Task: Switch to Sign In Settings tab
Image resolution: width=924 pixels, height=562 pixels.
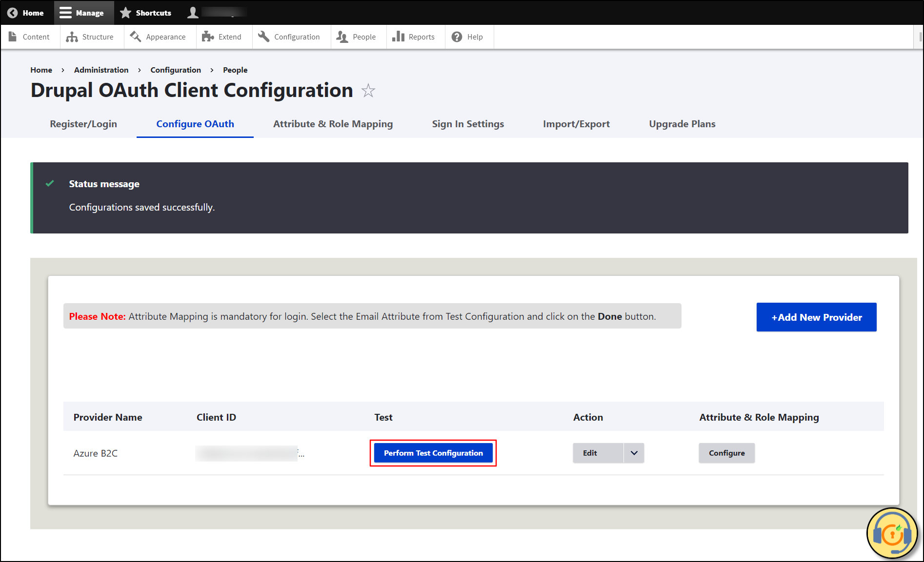Action: [x=467, y=124]
